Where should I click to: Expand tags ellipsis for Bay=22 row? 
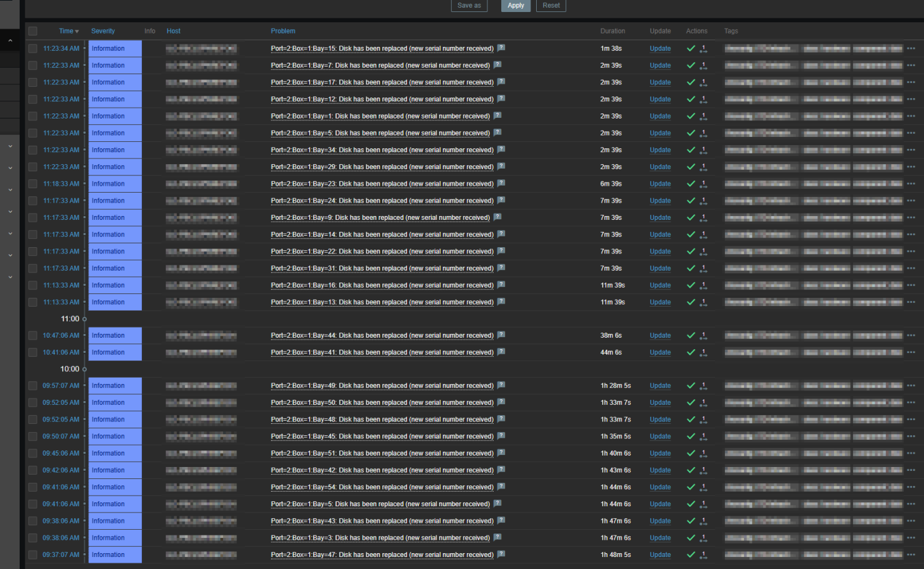click(x=911, y=252)
